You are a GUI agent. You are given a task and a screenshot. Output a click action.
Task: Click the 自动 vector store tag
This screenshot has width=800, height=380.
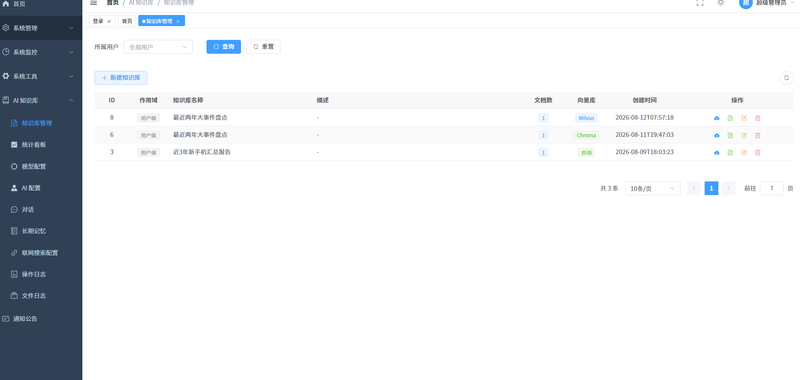586,153
